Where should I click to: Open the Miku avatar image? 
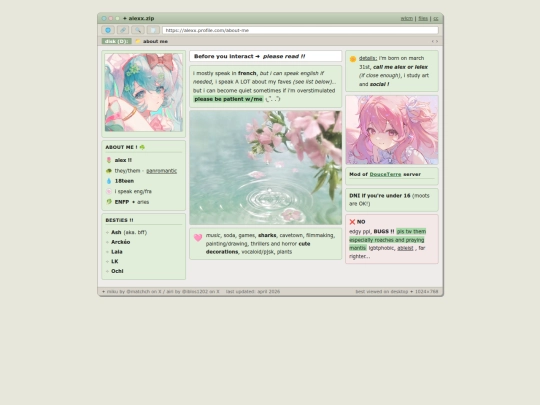click(x=144, y=92)
